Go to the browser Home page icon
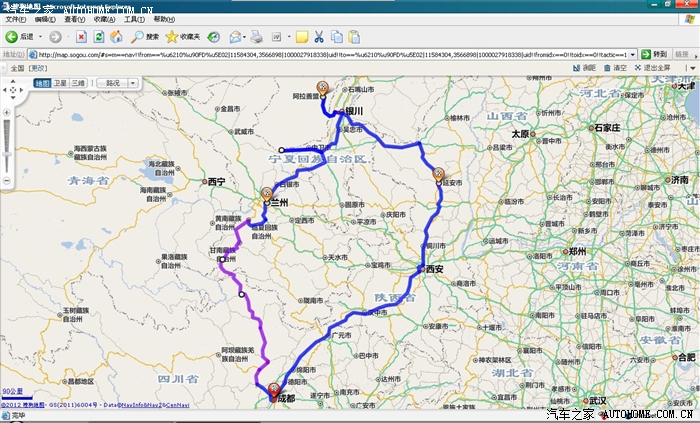Image resolution: width=700 pixels, height=423 pixels. click(x=115, y=36)
